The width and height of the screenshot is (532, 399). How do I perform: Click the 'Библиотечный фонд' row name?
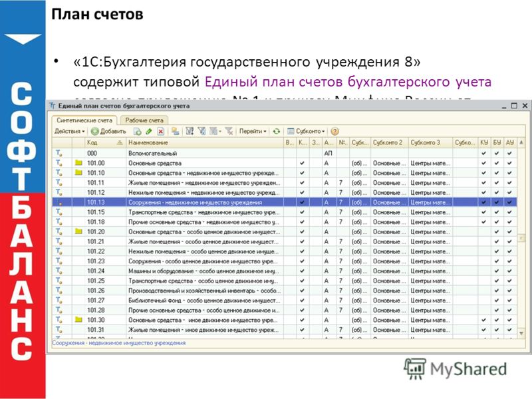pyautogui.click(x=205, y=301)
